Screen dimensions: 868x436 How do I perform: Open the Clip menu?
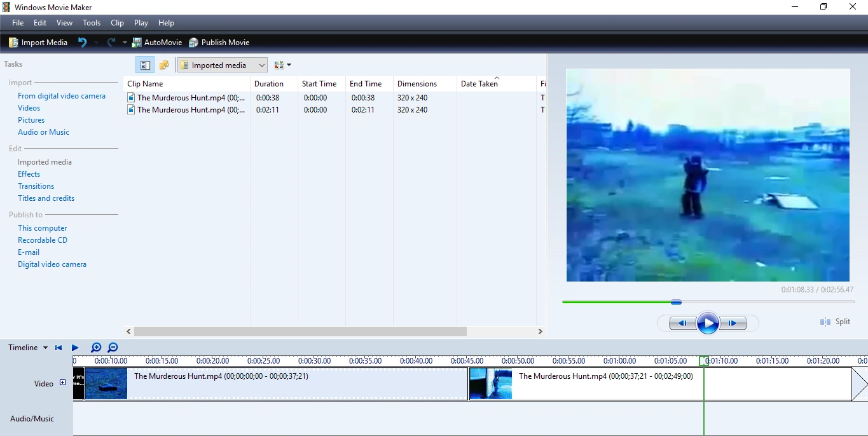pyautogui.click(x=118, y=23)
